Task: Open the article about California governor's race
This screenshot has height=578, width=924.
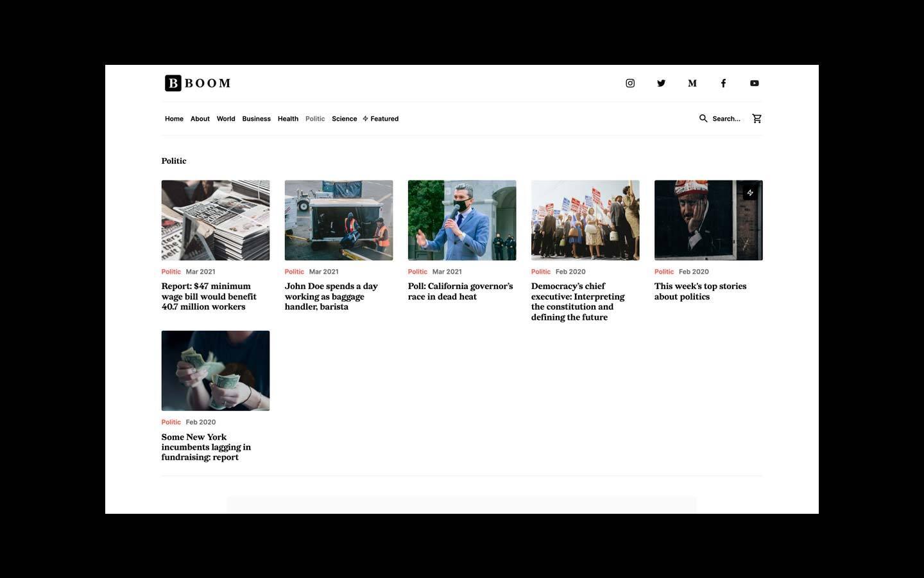Action: coord(460,291)
